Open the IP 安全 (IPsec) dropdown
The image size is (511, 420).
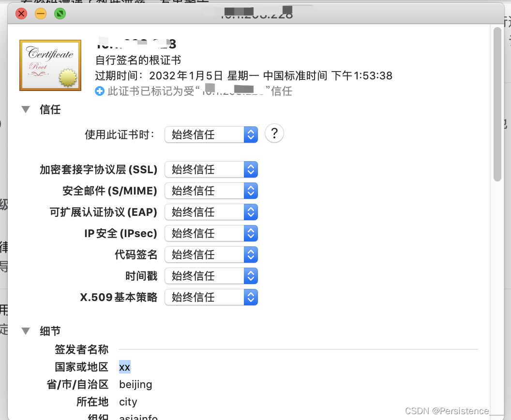click(211, 233)
